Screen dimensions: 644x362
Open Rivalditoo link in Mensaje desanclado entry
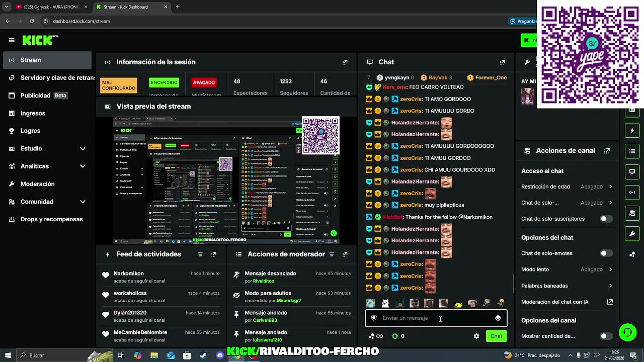[x=264, y=281]
